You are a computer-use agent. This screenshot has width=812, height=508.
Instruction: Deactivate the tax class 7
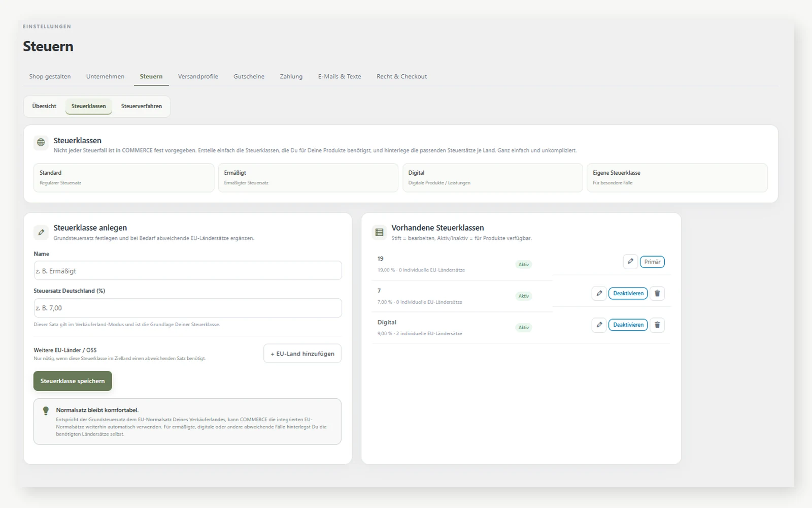628,293
